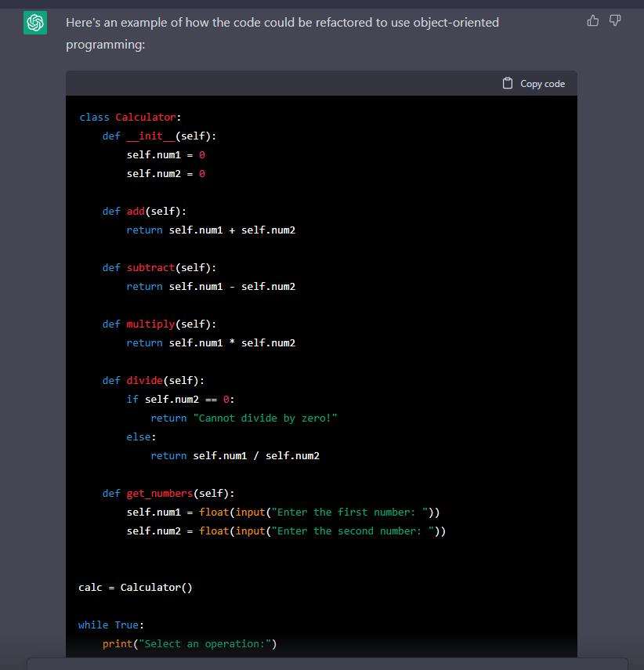Click 'return self.num1 - self.num2' line
Viewport: 644px width, 670px height.
[x=211, y=286]
